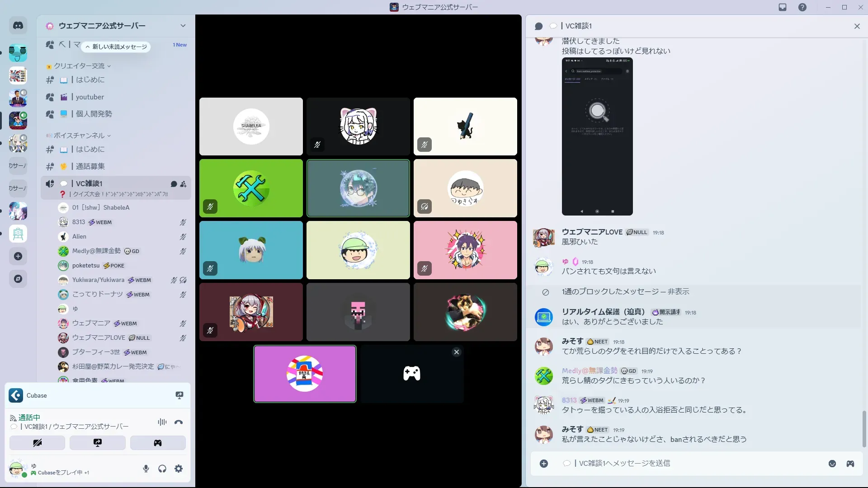Open the inbox icon in title bar
This screenshot has height=488, width=868.
click(783, 7)
